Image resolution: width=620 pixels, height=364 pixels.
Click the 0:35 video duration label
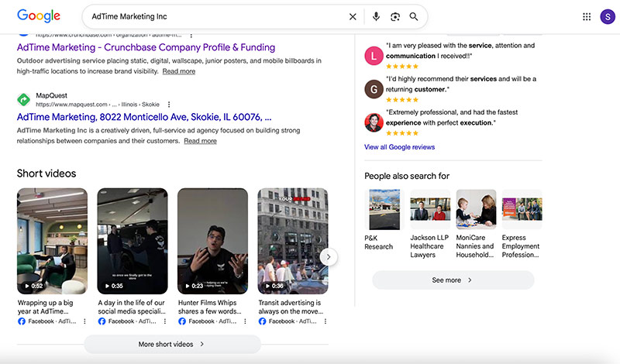(114, 286)
